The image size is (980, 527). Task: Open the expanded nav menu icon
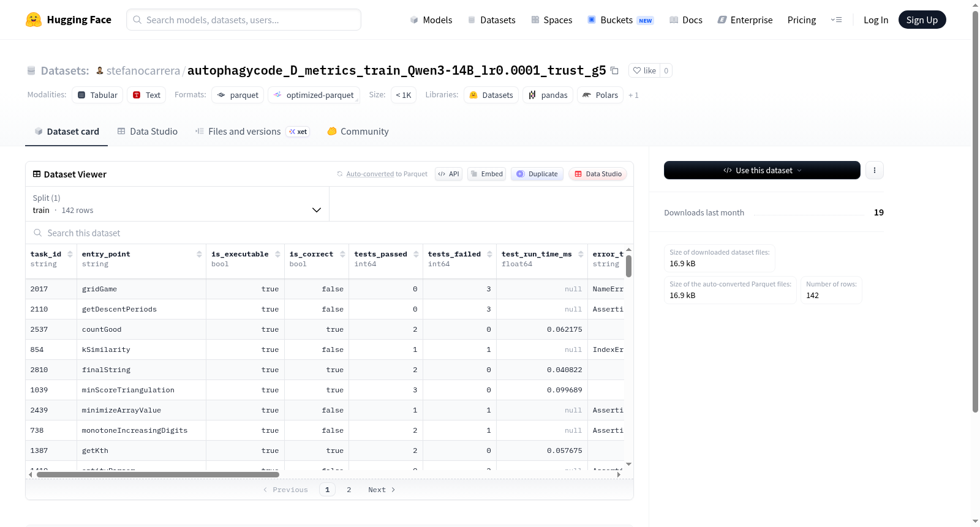836,20
